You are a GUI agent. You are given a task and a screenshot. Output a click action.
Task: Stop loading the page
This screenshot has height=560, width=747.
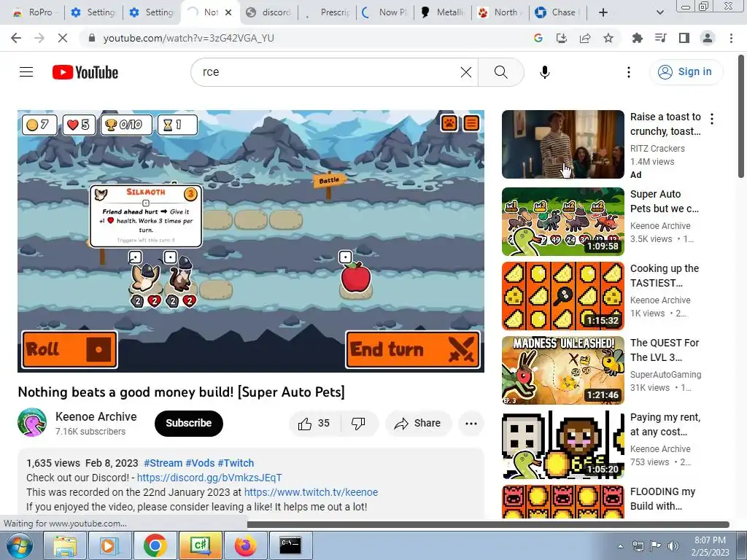point(63,38)
